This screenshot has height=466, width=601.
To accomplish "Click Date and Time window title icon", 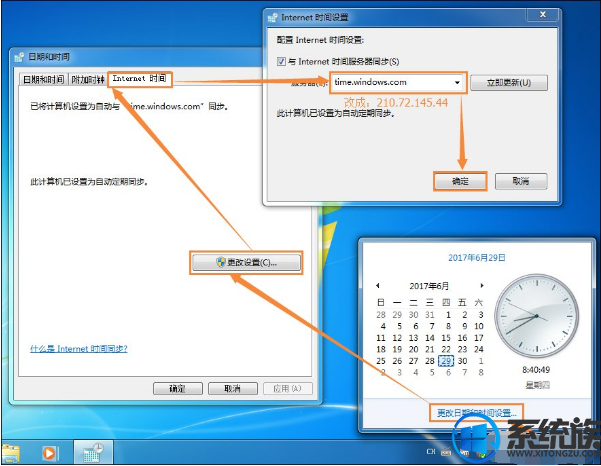I will point(19,57).
